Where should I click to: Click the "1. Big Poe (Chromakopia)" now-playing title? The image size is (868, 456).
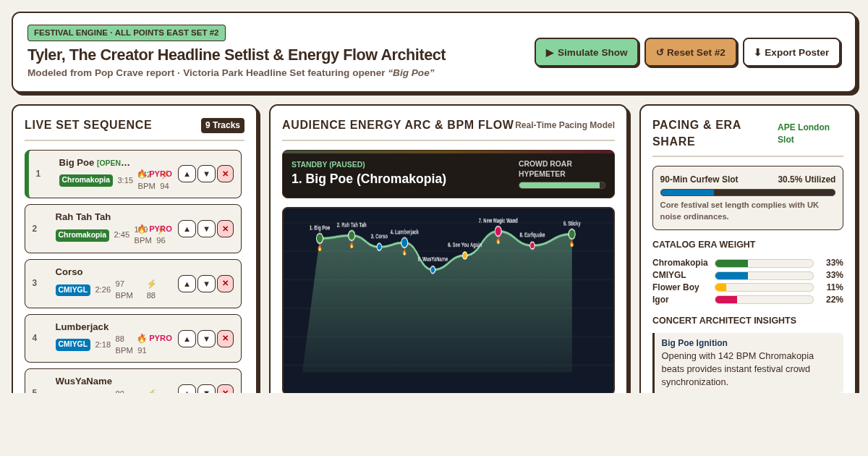(369, 179)
